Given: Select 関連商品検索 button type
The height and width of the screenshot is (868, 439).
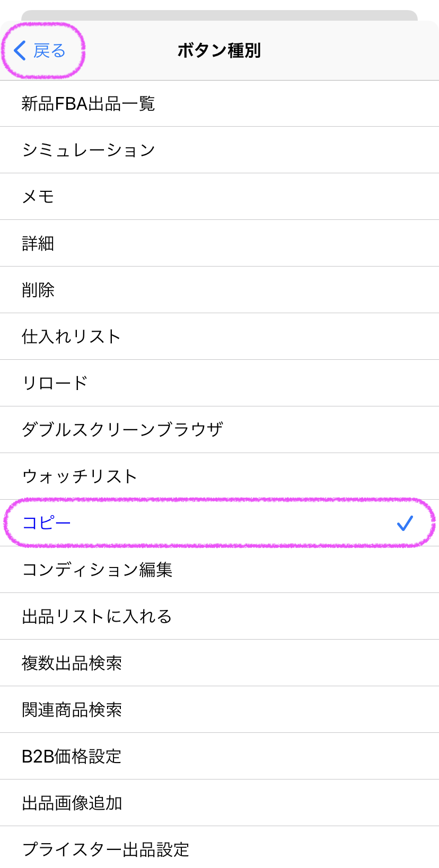Looking at the screenshot, I should tap(72, 710).
